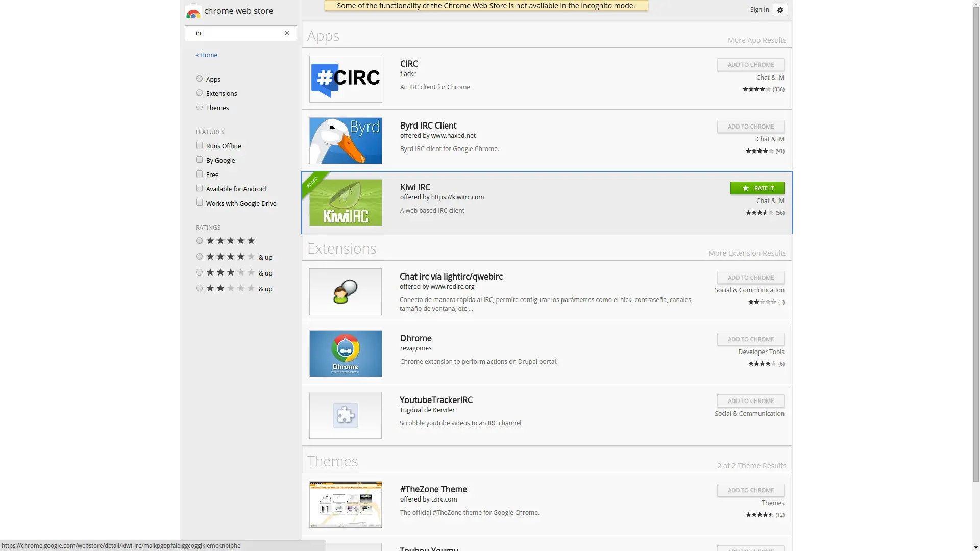Add Chat irc vía lightirc/qwebirc to Chrome

[750, 278]
